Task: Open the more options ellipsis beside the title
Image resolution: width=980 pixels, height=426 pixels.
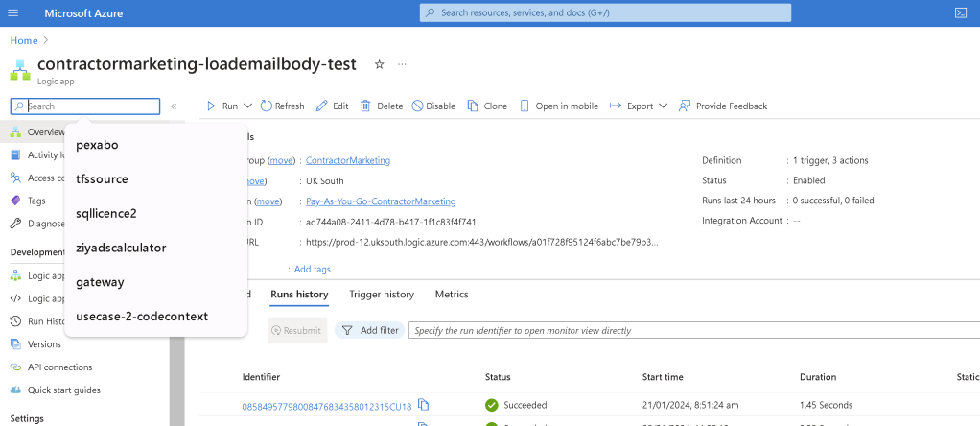Action: 403,64
